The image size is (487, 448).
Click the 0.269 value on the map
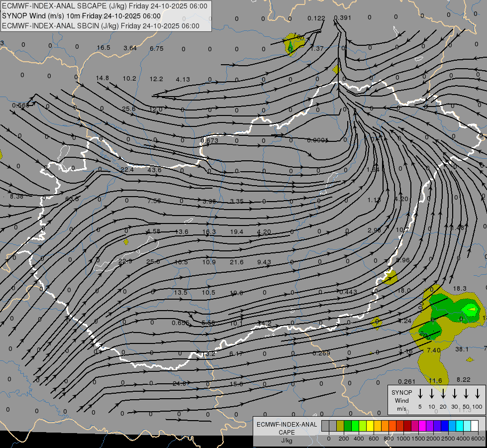click(x=321, y=353)
